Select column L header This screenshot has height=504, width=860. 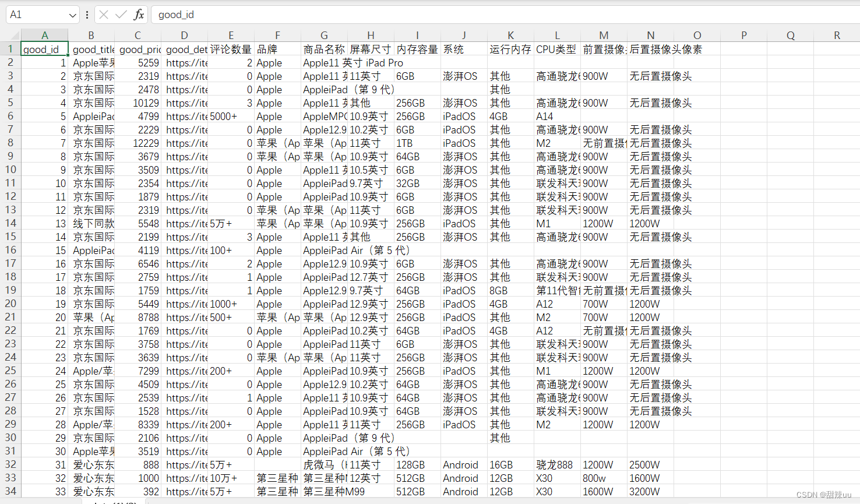pyautogui.click(x=558, y=36)
